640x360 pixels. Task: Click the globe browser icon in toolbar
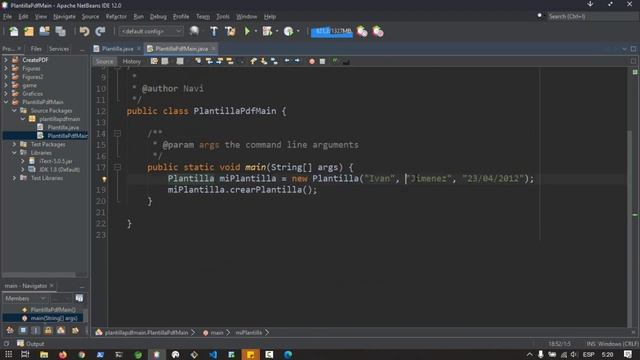coord(194,31)
